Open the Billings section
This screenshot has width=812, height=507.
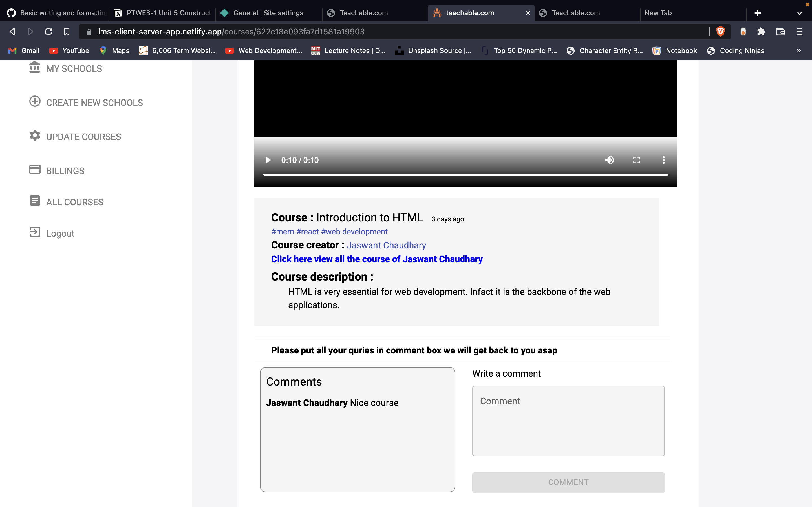[35, 170]
